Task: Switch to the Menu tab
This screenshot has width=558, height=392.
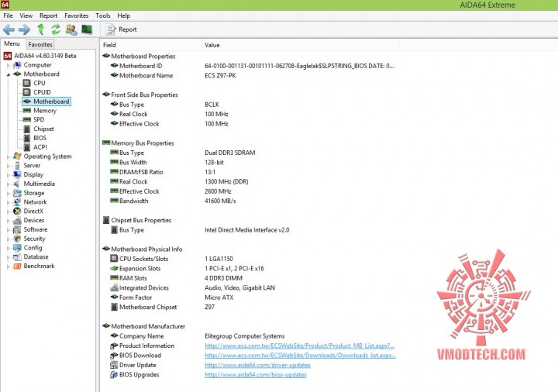Action: [x=12, y=43]
